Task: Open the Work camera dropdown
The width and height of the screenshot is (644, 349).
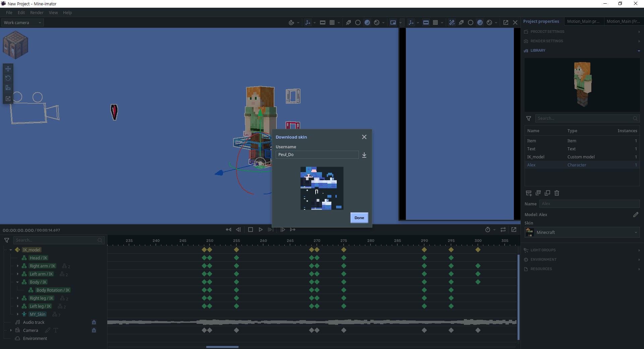Action: coord(22,22)
